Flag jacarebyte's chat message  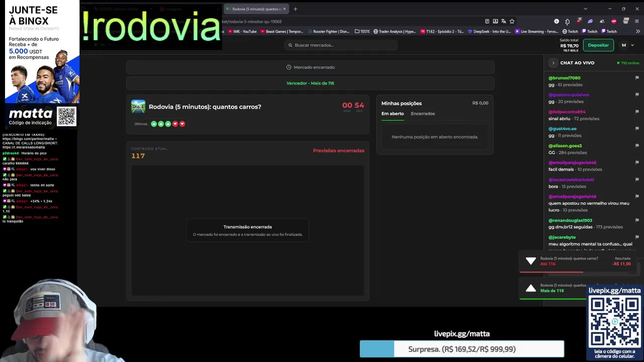[637, 237]
